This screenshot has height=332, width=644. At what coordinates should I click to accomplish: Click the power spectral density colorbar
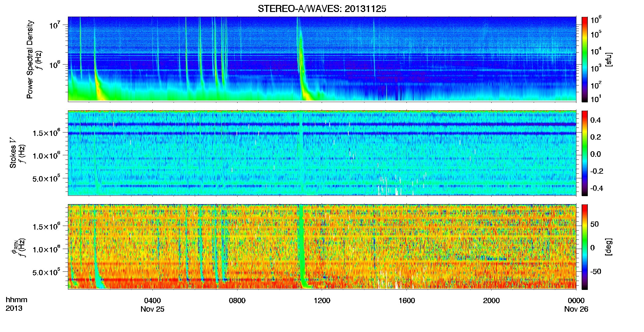coord(585,59)
